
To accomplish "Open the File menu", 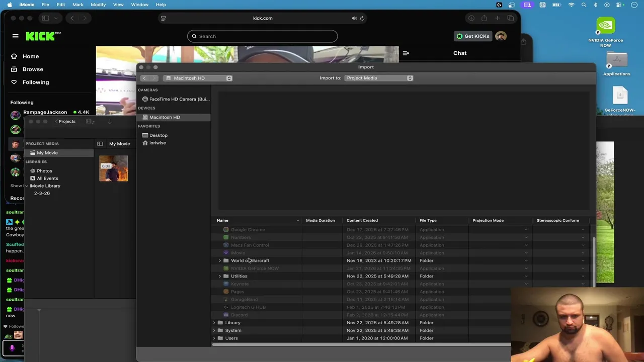I will click(45, 5).
